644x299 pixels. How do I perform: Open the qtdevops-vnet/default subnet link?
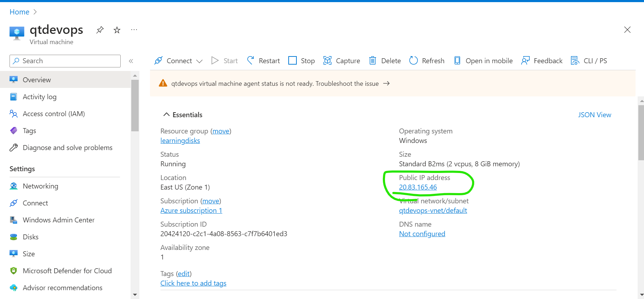pyautogui.click(x=433, y=210)
